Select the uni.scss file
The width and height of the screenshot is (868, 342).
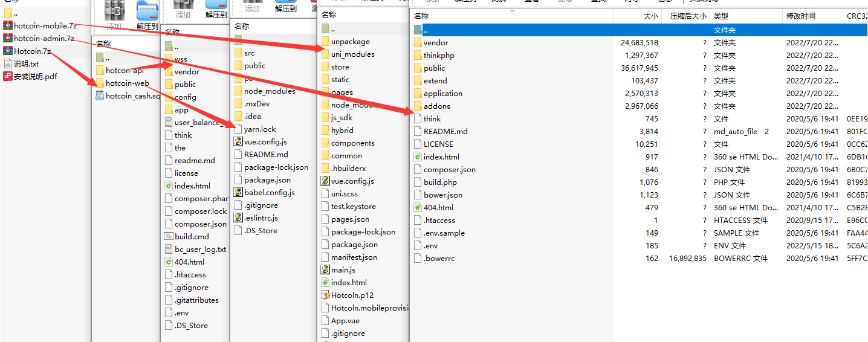pos(340,193)
